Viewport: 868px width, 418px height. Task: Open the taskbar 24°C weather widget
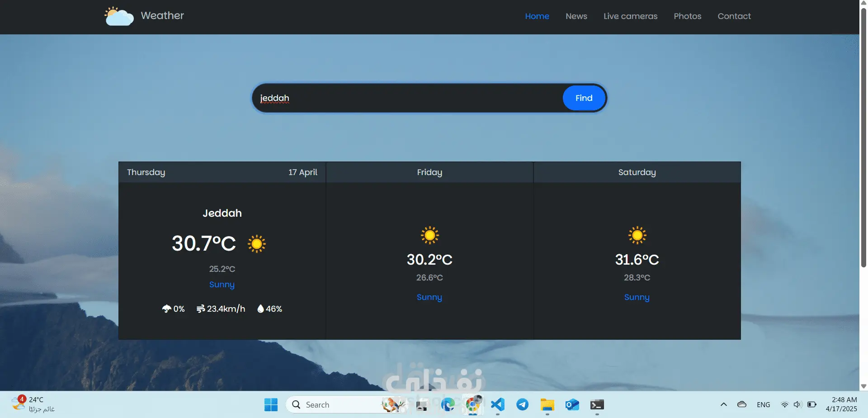click(x=33, y=404)
